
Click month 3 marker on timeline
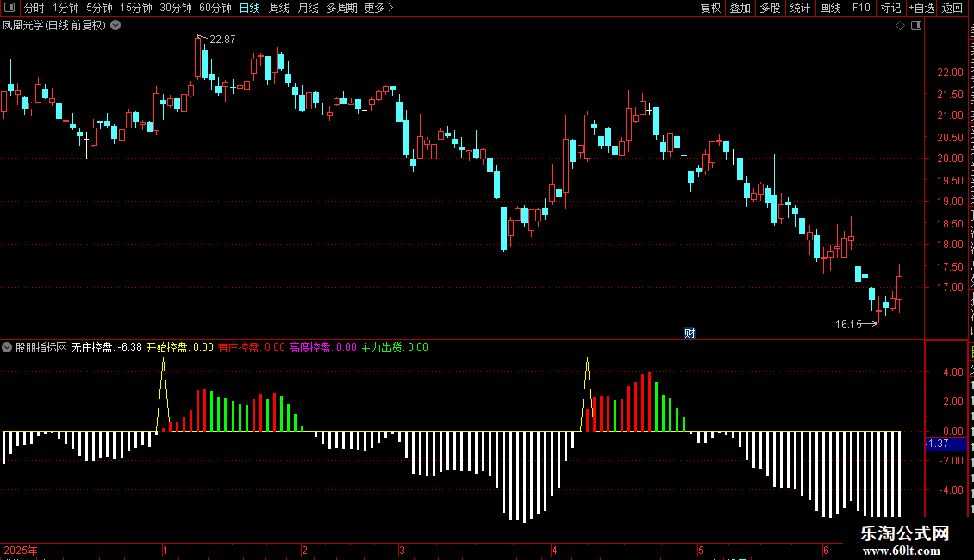coord(402,551)
